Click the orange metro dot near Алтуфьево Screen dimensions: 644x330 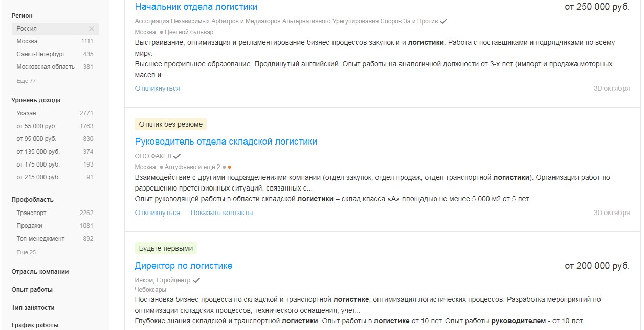tap(230, 167)
